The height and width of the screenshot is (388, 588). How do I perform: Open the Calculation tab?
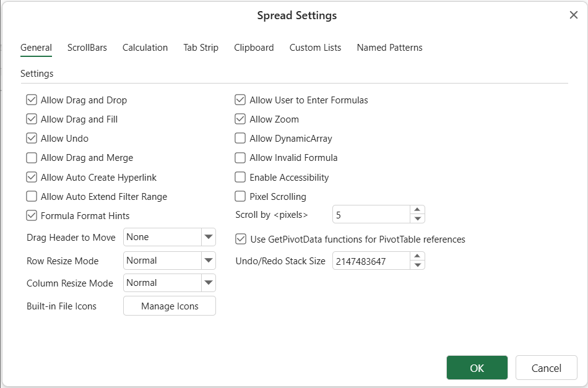pyautogui.click(x=145, y=48)
